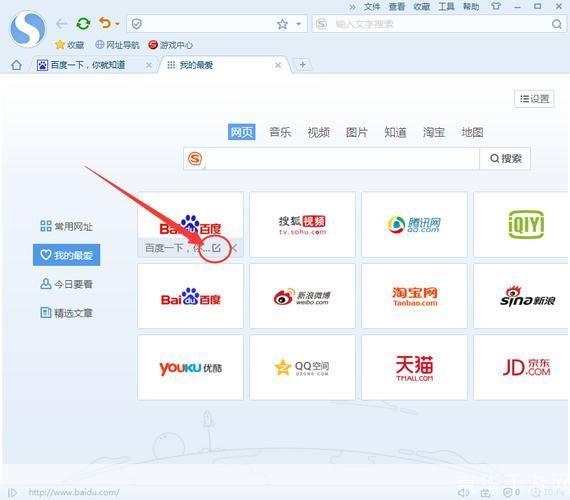Open 网址导航 in bookmarks bar
The height and width of the screenshot is (500, 570).
click(117, 45)
